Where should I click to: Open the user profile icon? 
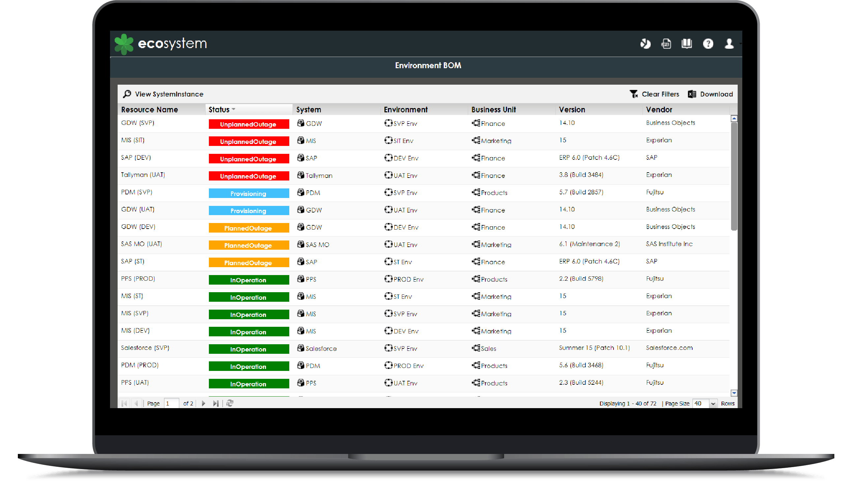pos(729,43)
